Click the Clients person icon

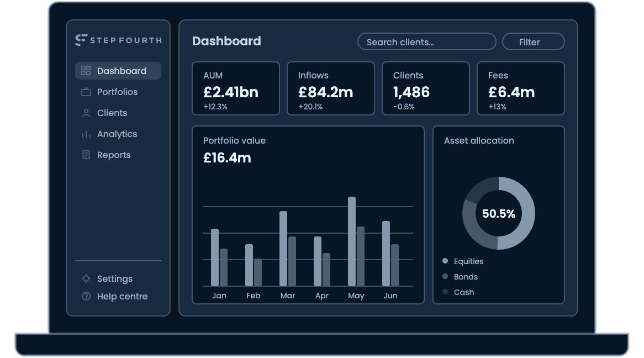86,113
